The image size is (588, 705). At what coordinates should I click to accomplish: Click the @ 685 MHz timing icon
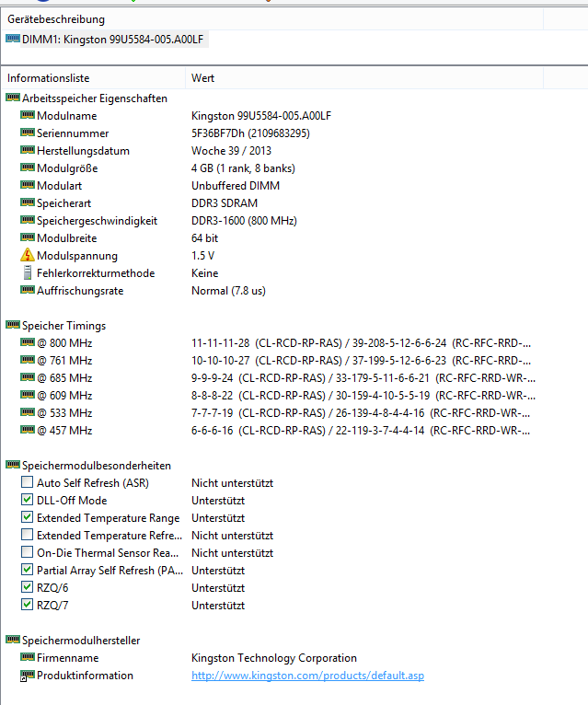pos(28,377)
